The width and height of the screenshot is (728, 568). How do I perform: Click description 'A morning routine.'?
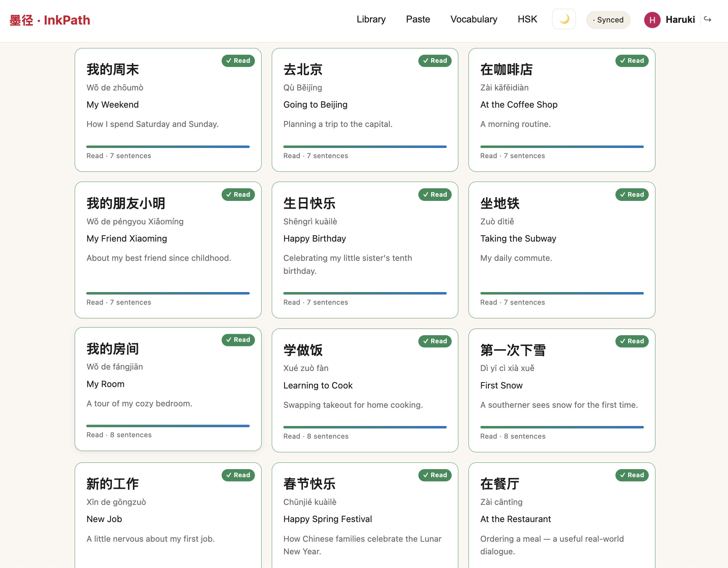point(515,124)
